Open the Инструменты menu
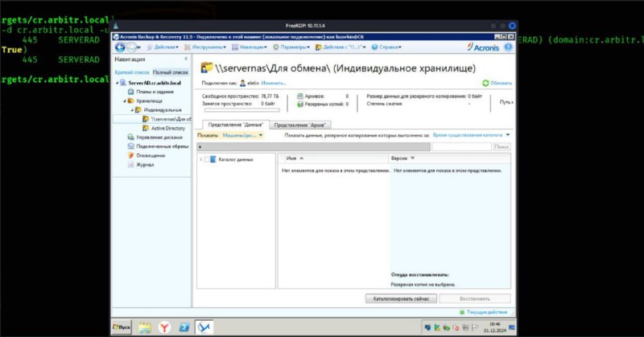This screenshot has width=644, height=337. pos(205,47)
